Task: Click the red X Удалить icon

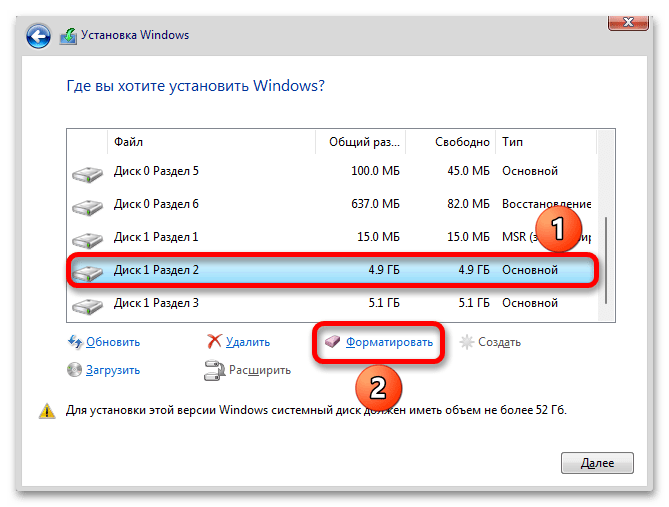Action: (x=214, y=341)
